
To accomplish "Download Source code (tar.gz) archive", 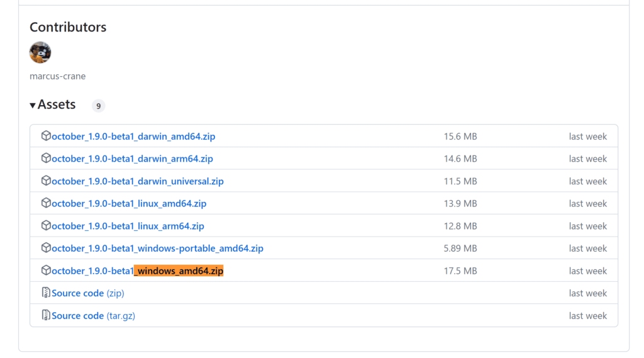I will tap(93, 316).
